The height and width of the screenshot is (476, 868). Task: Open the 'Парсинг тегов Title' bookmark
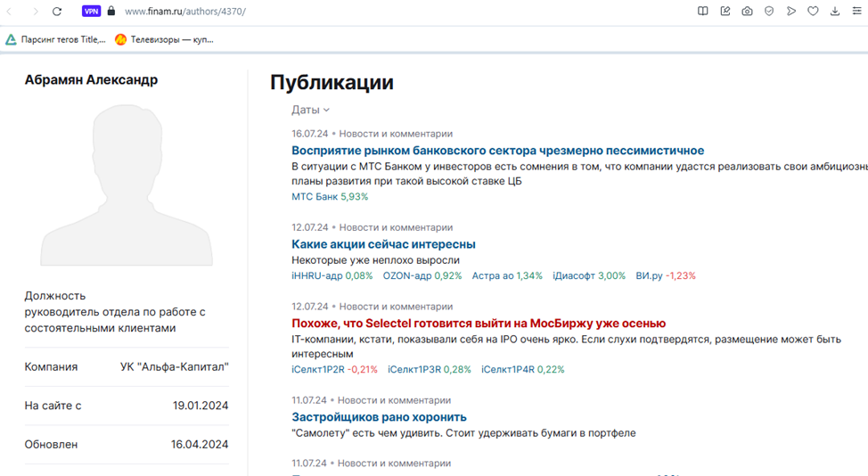point(55,39)
